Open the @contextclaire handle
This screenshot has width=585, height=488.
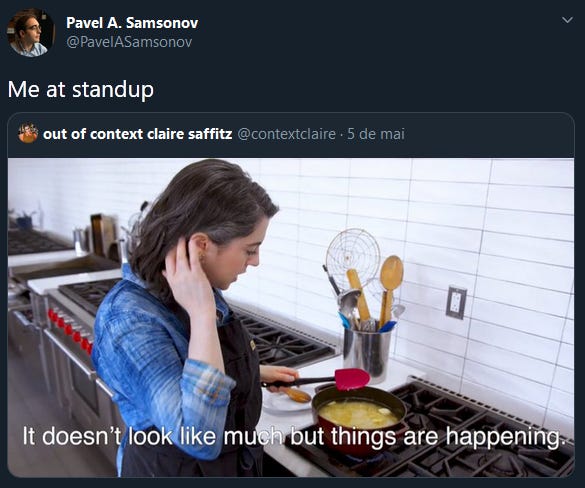286,134
